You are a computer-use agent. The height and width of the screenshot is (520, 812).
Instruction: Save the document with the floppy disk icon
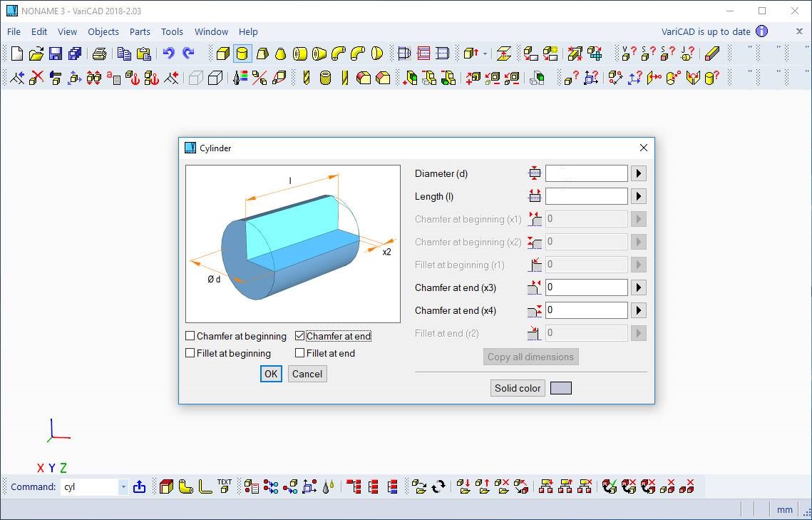tap(56, 53)
